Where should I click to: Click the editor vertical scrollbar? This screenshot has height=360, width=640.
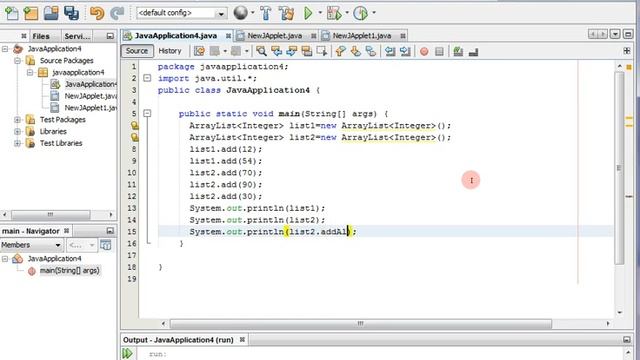click(x=619, y=168)
